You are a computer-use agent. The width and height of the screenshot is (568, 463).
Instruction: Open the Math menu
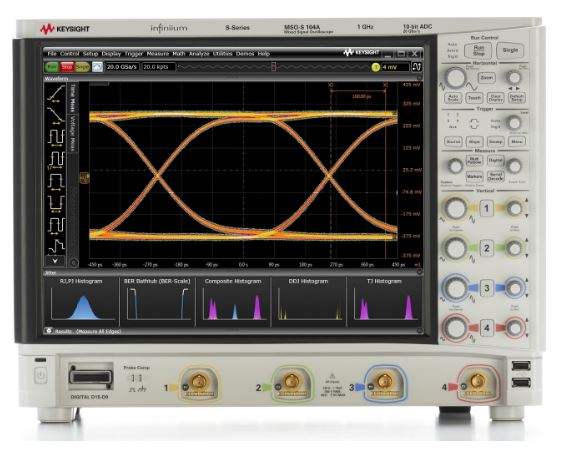pyautogui.click(x=179, y=54)
